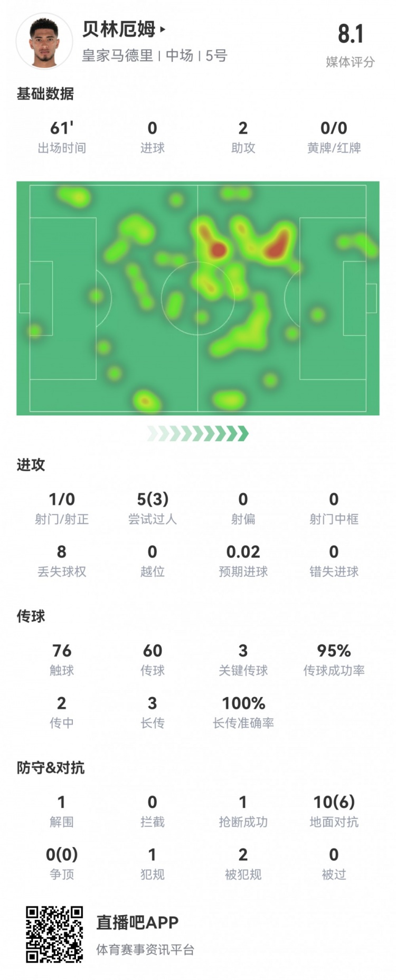The height and width of the screenshot is (980, 396).
Task: Tap the 8.1 媒体评分 rating
Action: point(350,45)
